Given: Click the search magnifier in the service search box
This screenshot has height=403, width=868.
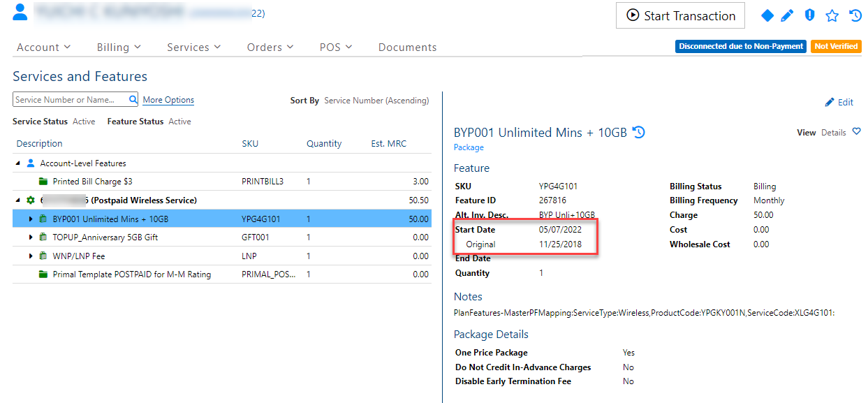Looking at the screenshot, I should 133,99.
